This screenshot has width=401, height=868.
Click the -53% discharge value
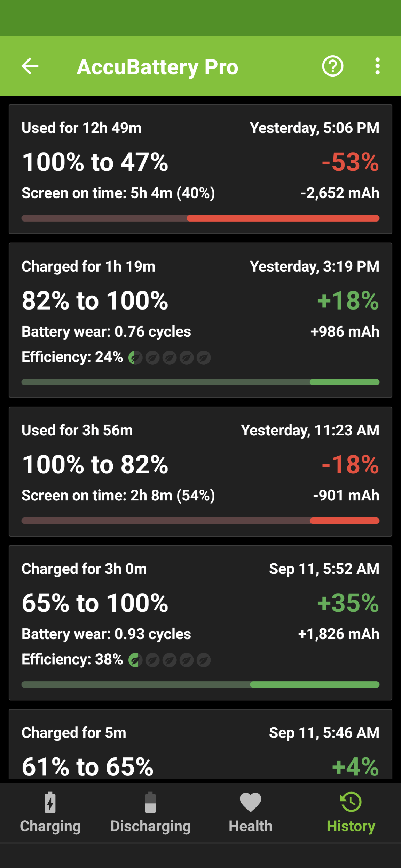(x=350, y=162)
